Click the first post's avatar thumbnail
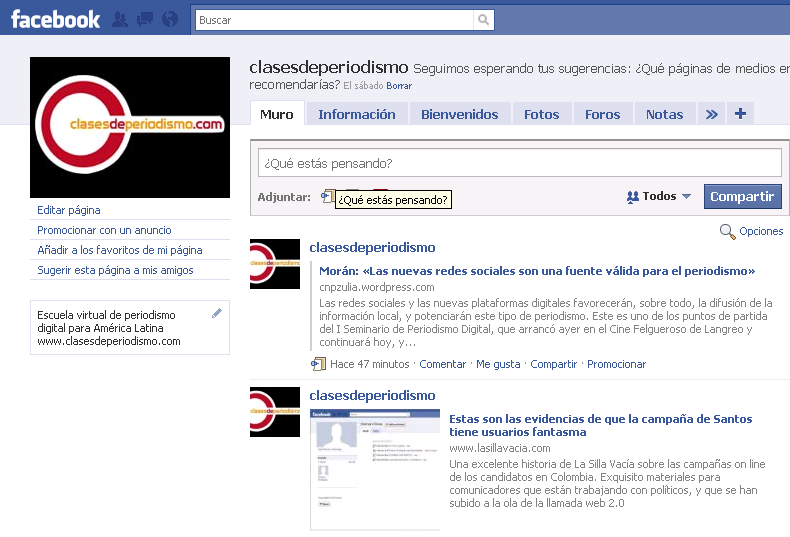The height and width of the screenshot is (537, 790). [x=275, y=264]
